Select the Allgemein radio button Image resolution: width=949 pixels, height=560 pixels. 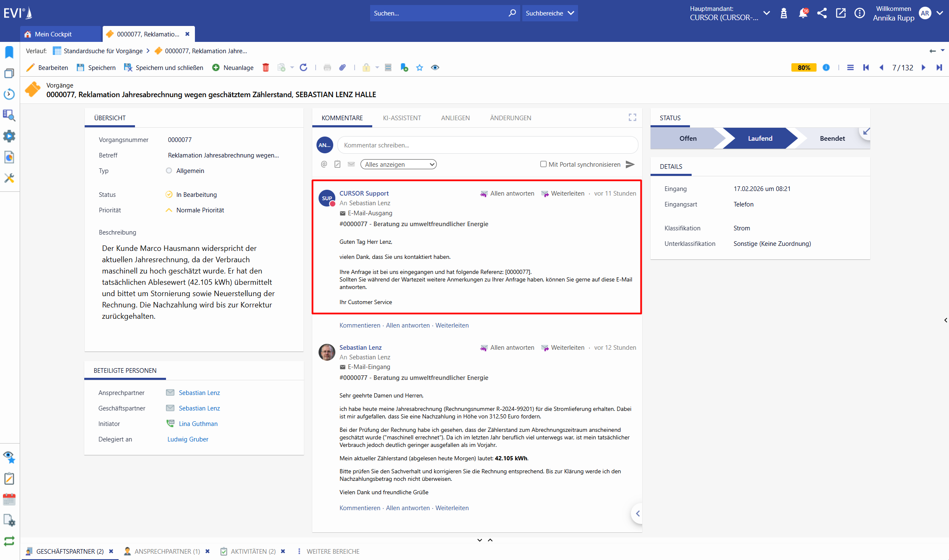169,170
